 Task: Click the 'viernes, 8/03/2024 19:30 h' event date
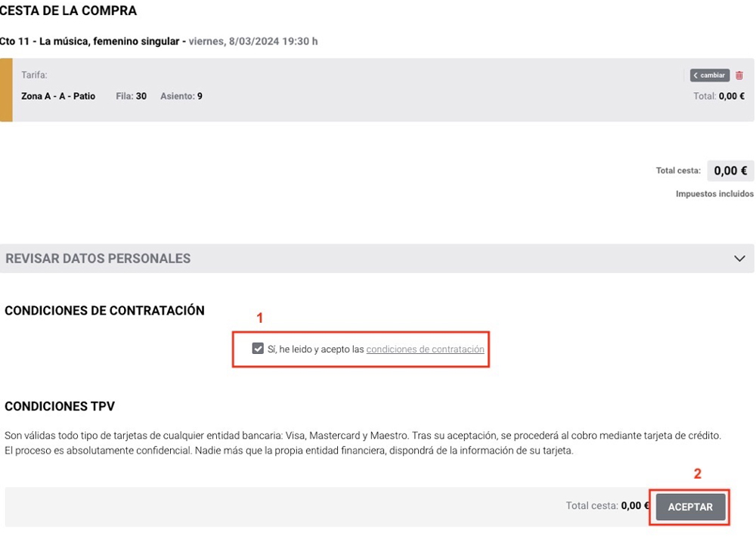(253, 41)
